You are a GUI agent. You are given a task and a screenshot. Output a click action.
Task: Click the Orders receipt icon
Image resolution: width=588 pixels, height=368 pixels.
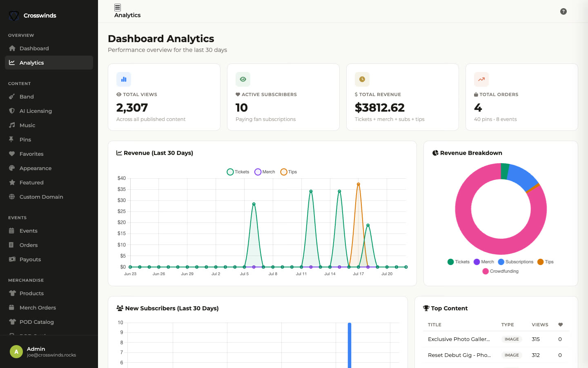point(11,245)
